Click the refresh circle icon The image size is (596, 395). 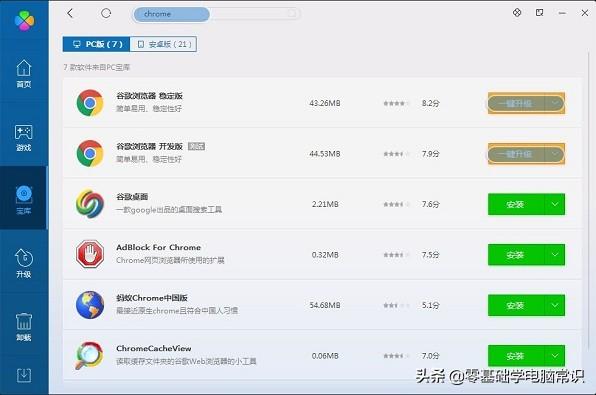point(106,13)
